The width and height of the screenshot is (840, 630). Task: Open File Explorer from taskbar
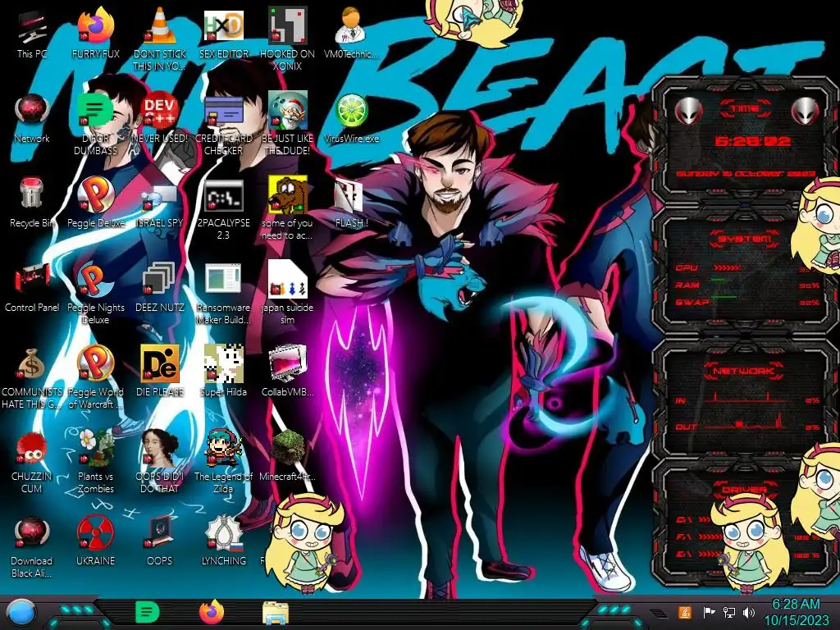coord(276,613)
